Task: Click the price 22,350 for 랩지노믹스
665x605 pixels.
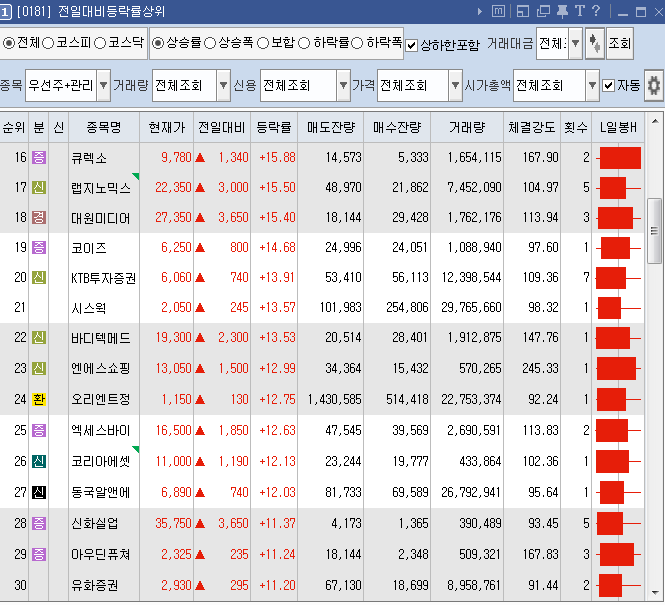Action: point(173,187)
